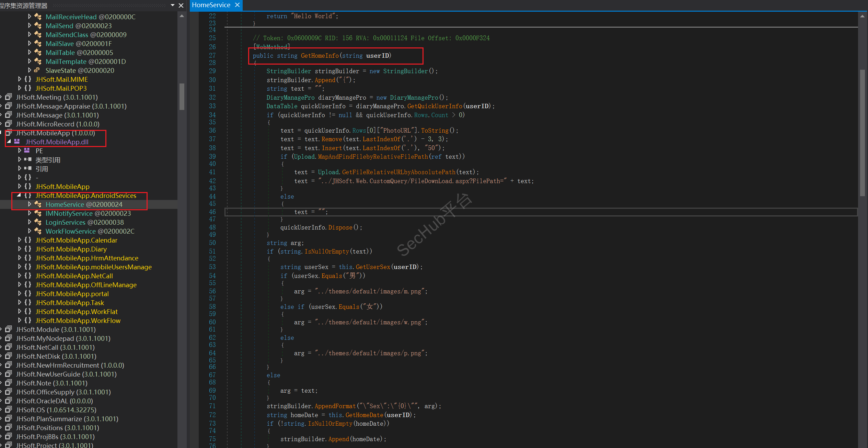Image resolution: width=868 pixels, height=448 pixels.
Task: Expand the JHSoft.MobileApp namespace node
Action: [x=20, y=186]
